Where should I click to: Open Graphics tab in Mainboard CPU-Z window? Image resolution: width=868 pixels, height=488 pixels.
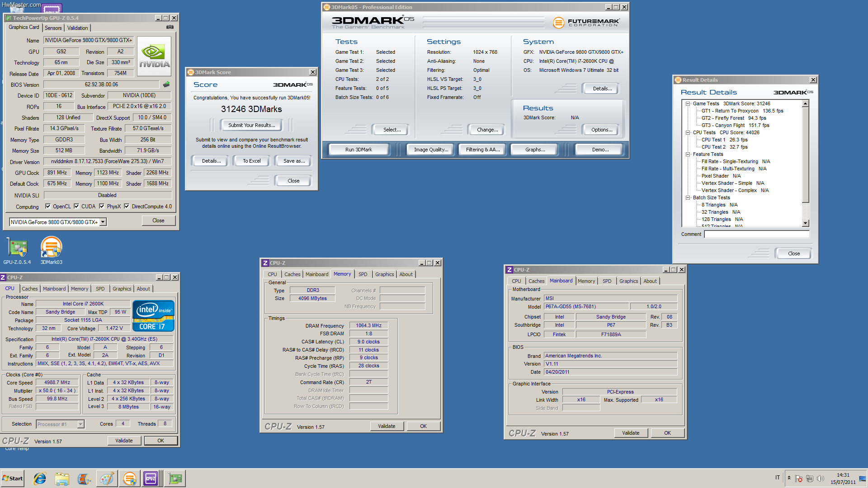pos(628,281)
